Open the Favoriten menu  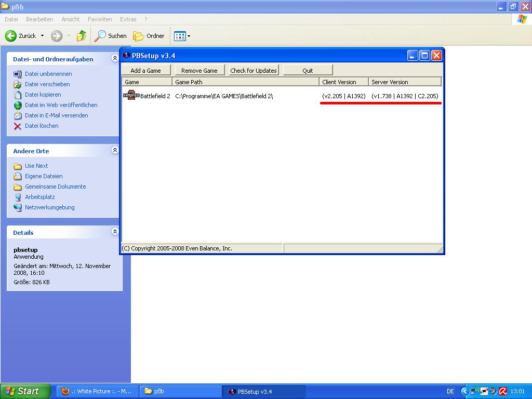(x=100, y=19)
